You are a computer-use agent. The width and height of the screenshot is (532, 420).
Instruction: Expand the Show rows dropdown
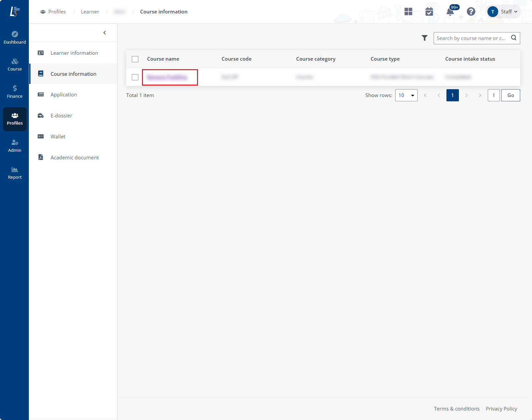406,95
